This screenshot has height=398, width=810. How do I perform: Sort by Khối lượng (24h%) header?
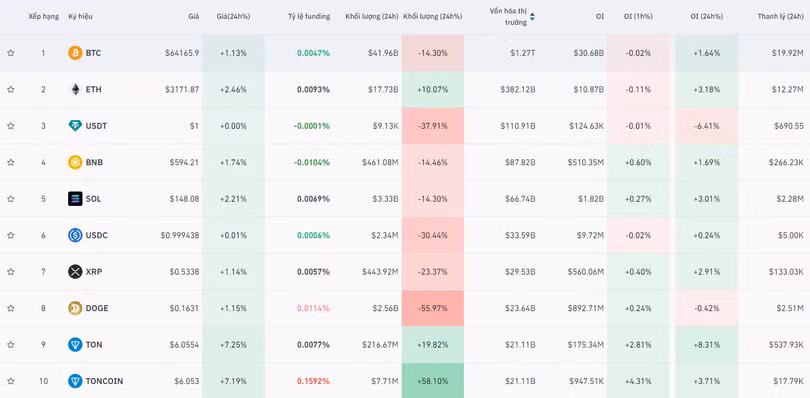(x=432, y=17)
